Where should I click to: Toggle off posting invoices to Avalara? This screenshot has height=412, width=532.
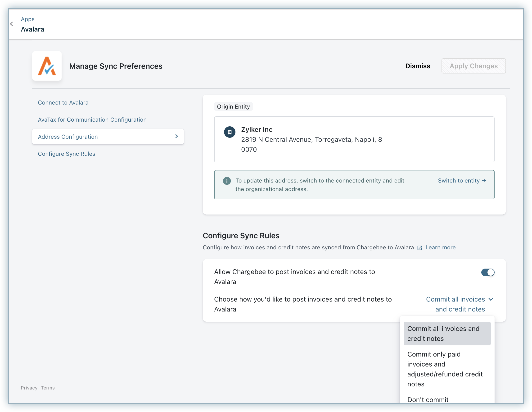[x=487, y=272]
